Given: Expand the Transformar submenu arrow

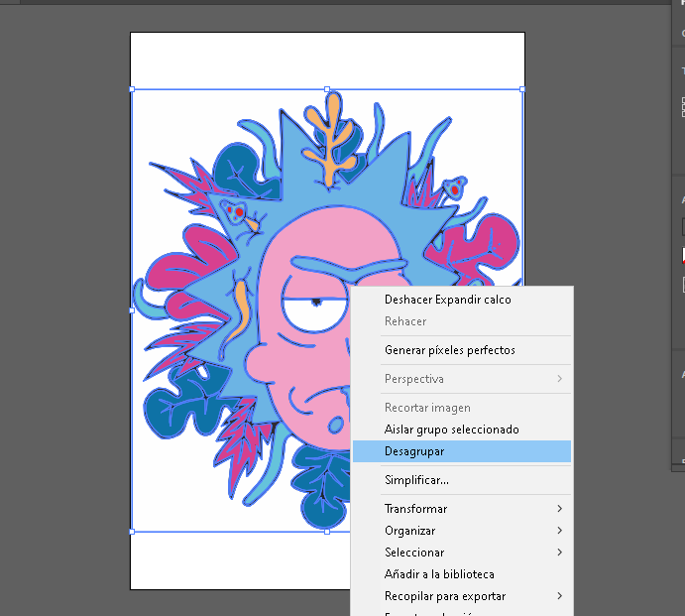Looking at the screenshot, I should point(560,509).
